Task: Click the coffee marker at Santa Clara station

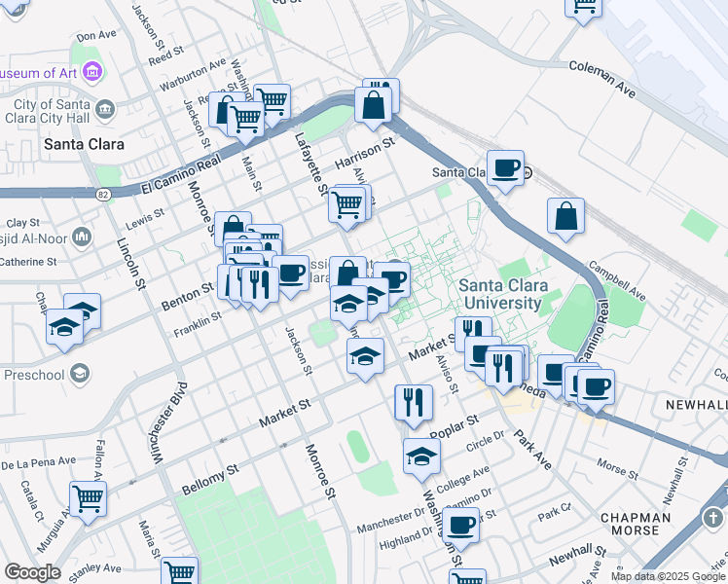Action: coord(505,169)
